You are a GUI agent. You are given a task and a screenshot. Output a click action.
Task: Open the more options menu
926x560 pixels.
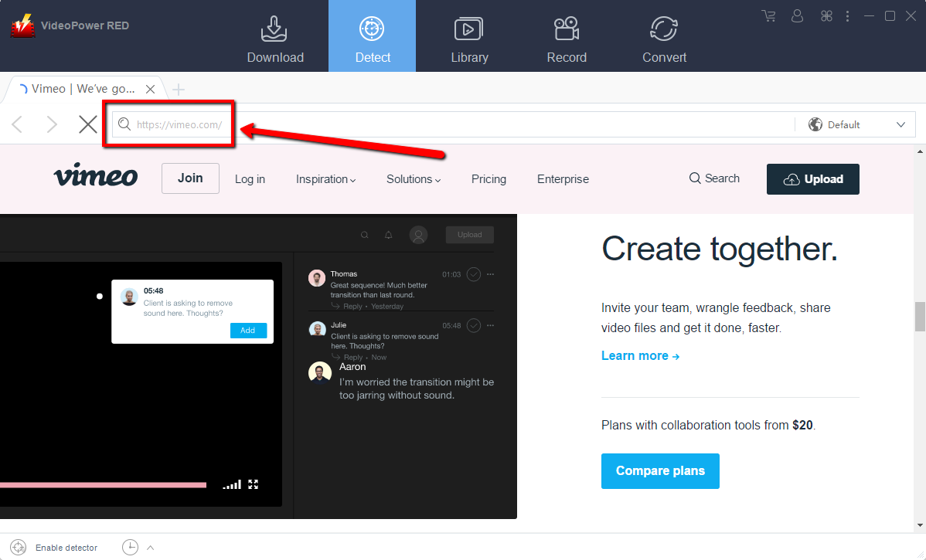[x=847, y=15]
